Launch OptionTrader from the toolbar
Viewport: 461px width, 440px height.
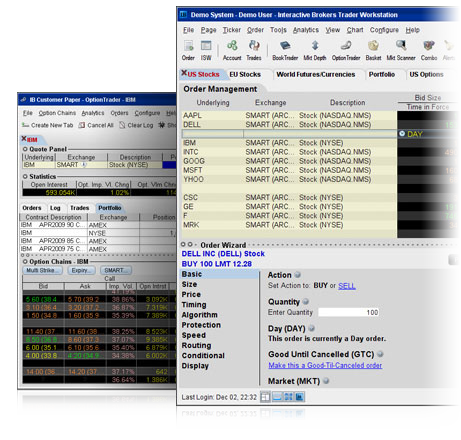[346, 46]
